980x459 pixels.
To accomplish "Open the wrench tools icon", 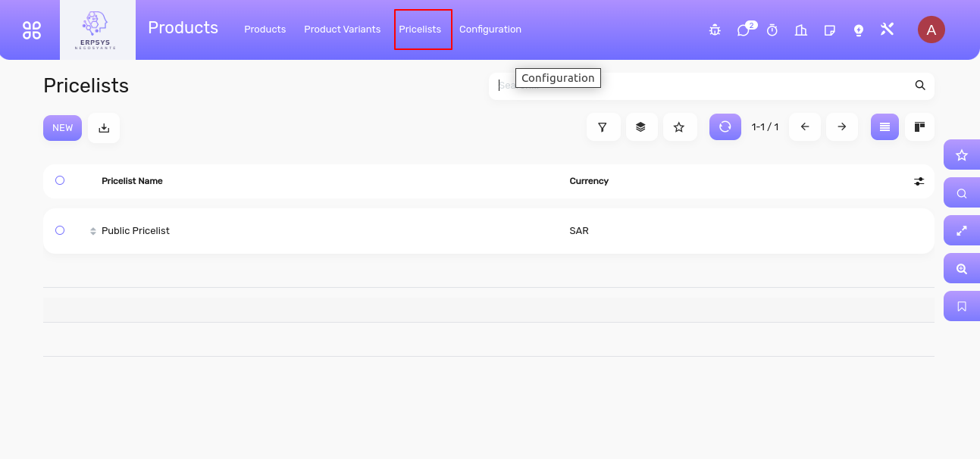I will [x=888, y=30].
